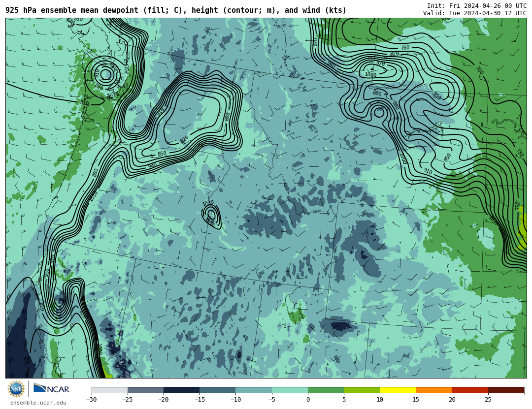Open the ensemble.ucar.edu link text

coord(38,403)
